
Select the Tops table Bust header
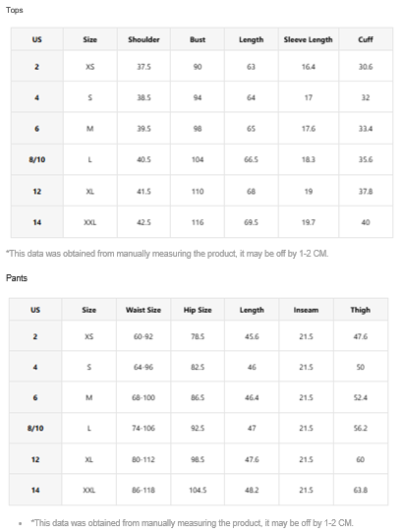[198, 39]
